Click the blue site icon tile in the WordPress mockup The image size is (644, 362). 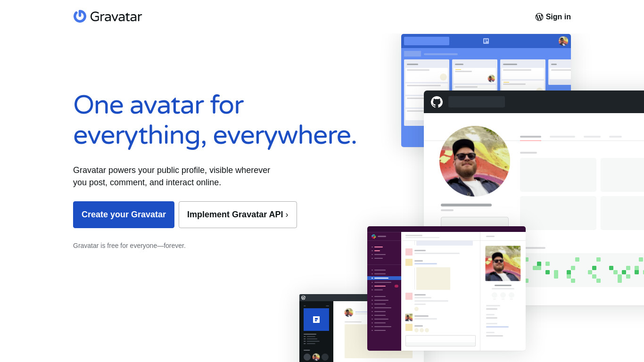click(x=316, y=320)
